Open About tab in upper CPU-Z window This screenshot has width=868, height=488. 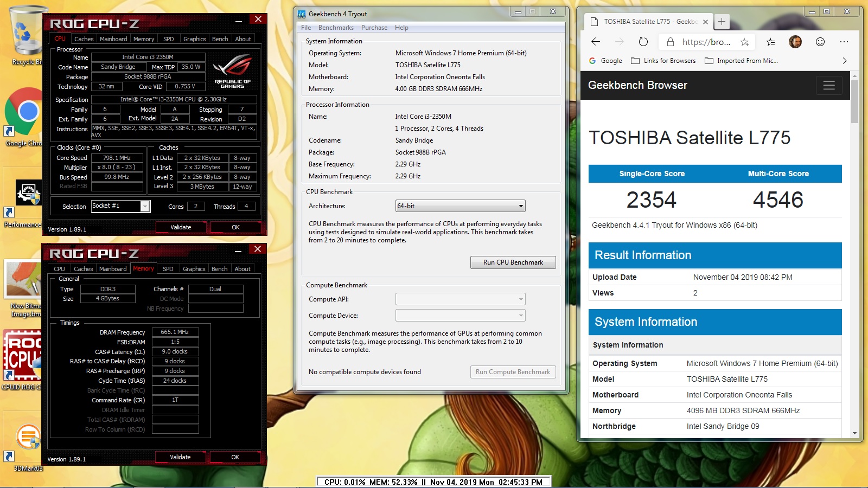click(243, 39)
